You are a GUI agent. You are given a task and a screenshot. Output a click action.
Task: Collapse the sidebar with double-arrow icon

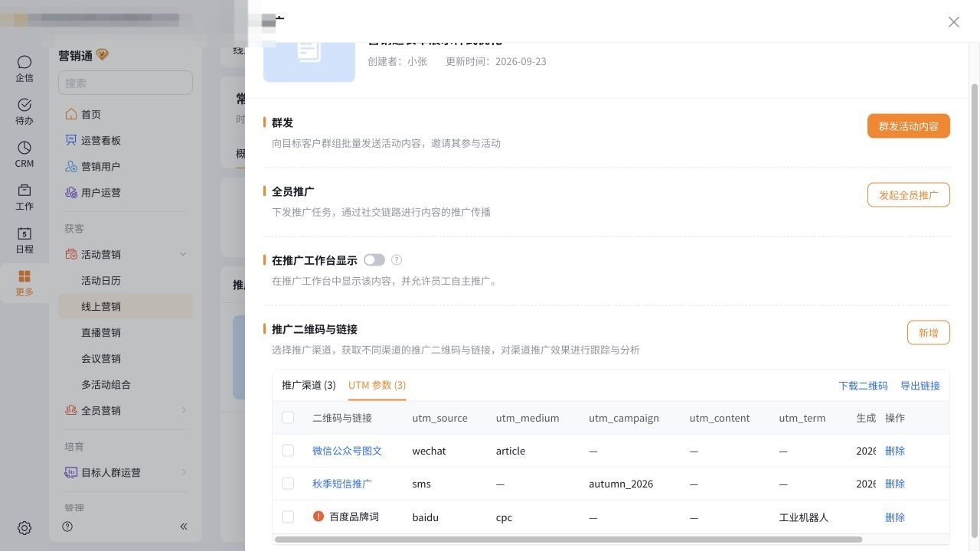click(x=184, y=527)
